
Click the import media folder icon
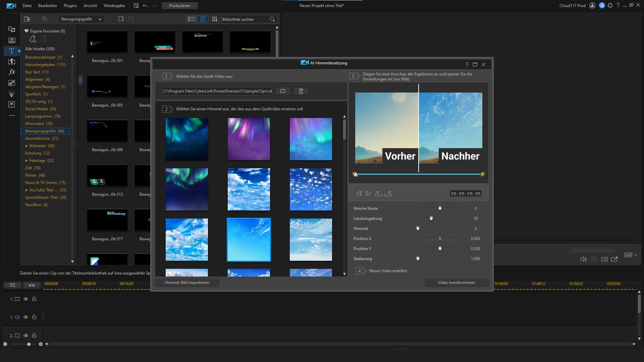click(27, 19)
